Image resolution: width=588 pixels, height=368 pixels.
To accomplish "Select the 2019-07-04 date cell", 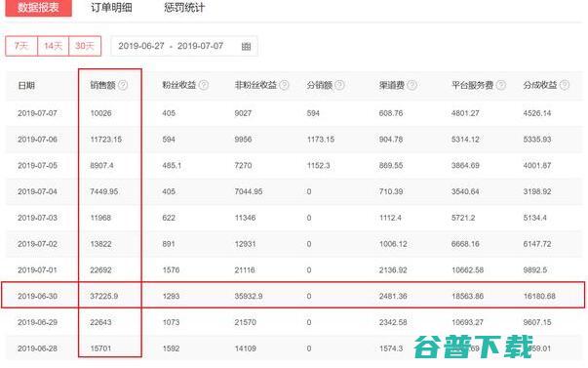I will click(37, 191).
